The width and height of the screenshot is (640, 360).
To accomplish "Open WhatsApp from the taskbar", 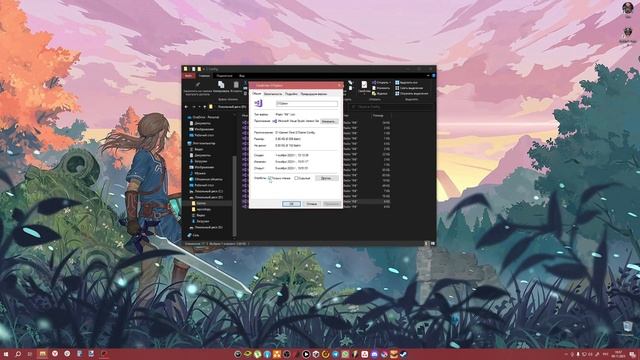I will click(x=345, y=354).
